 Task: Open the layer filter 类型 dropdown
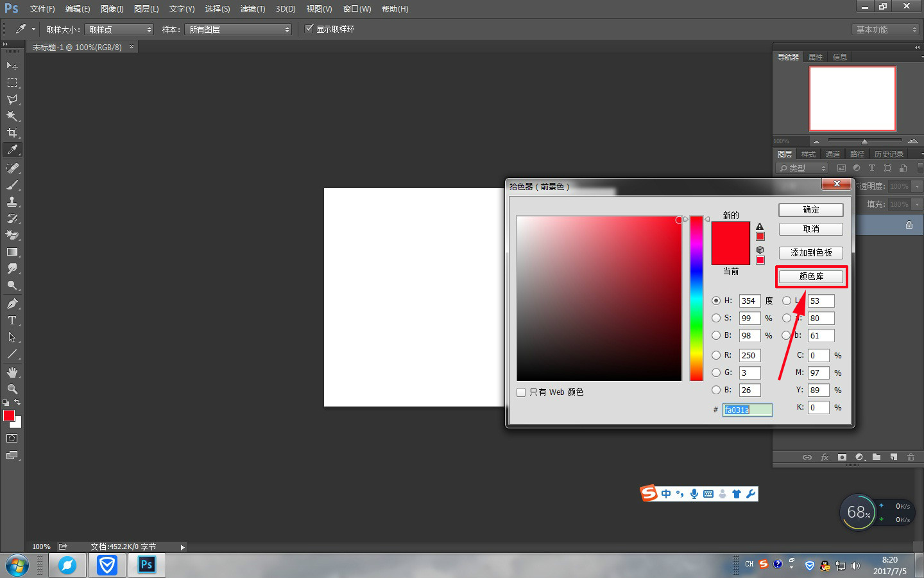click(x=802, y=168)
